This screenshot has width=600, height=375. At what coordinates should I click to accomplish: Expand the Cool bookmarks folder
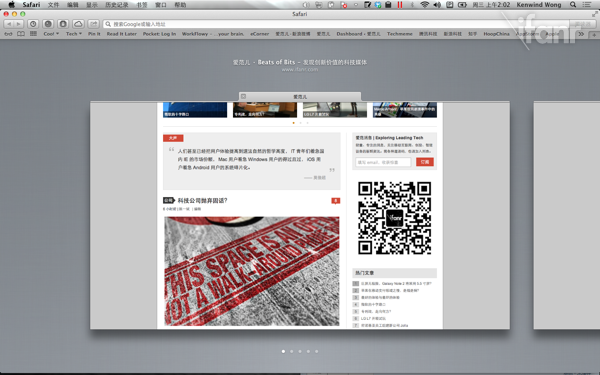click(x=51, y=34)
